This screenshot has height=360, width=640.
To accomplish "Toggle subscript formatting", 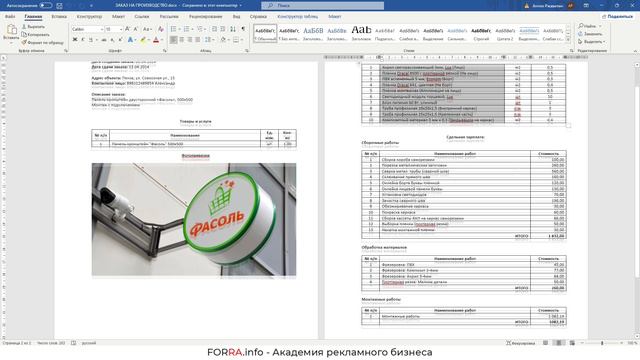I will click(112, 40).
